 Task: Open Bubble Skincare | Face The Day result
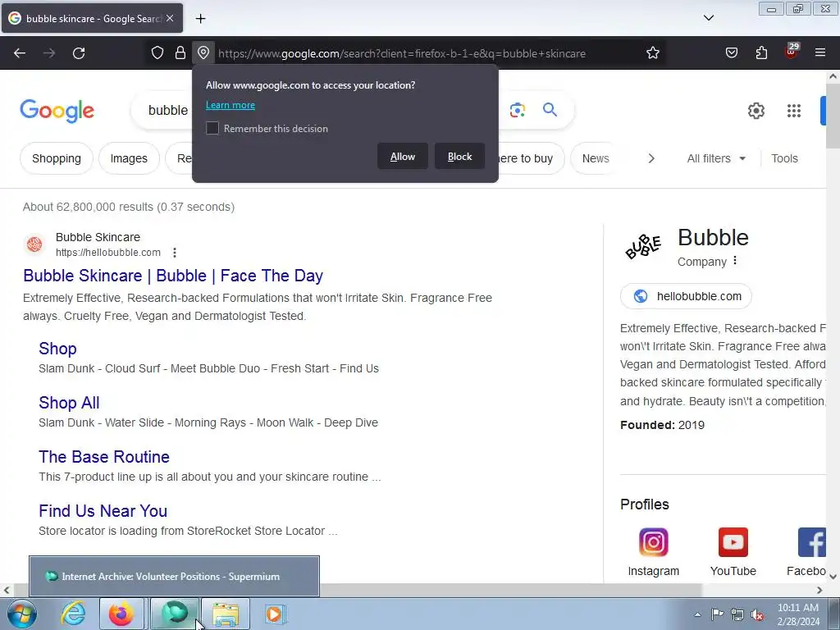(x=173, y=276)
